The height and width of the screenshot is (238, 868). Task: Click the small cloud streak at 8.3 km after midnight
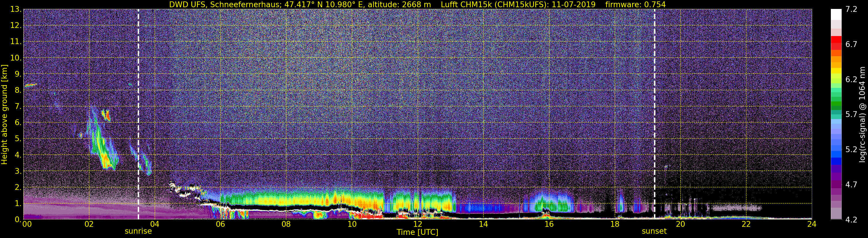point(31,85)
